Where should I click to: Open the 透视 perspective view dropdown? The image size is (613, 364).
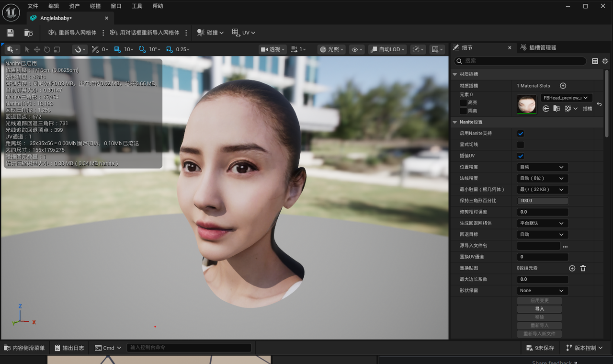click(x=272, y=49)
